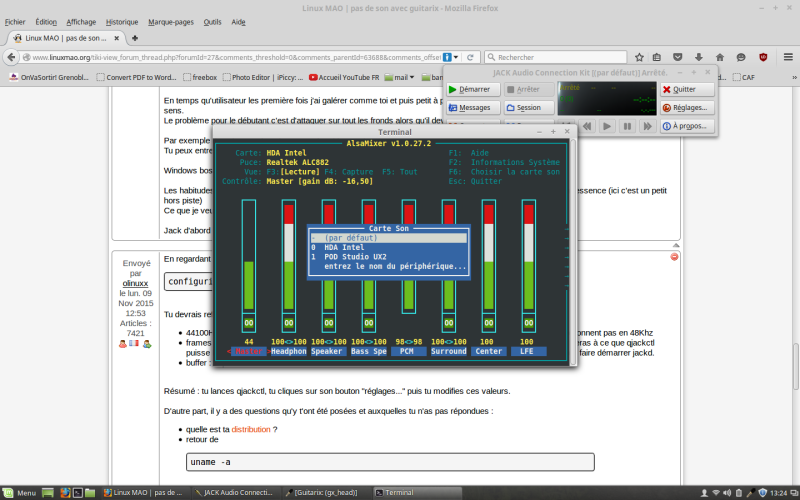Reload the page in Firefox
800x500 pixels.
470,57
